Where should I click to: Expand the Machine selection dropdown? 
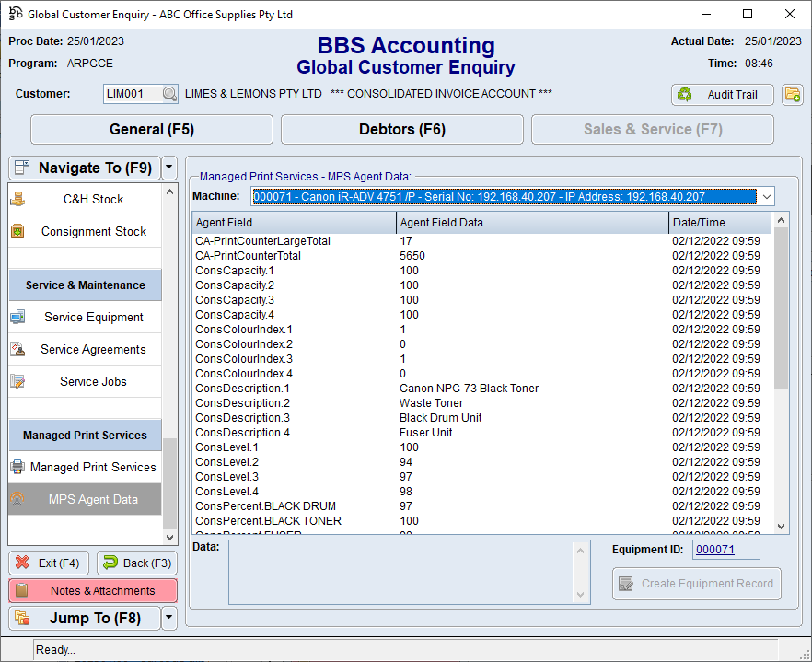(x=766, y=196)
